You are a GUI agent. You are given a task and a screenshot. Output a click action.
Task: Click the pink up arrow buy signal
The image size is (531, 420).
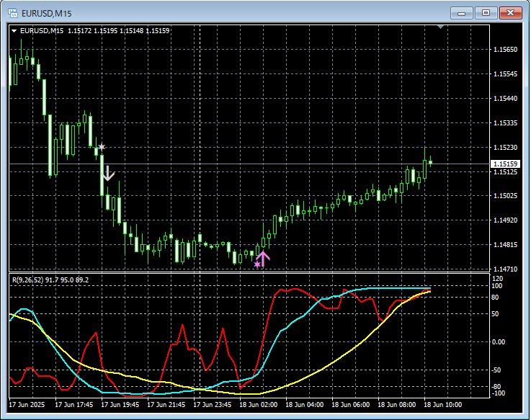point(263,259)
